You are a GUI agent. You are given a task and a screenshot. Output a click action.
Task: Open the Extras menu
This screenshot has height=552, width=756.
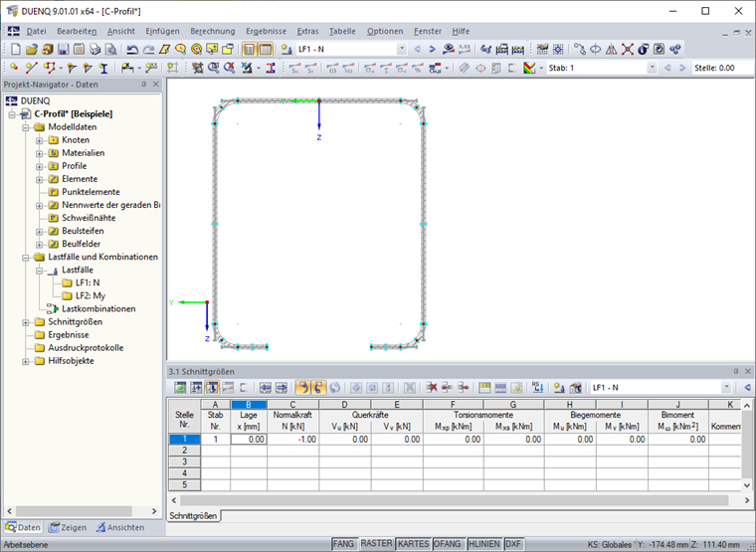(x=307, y=31)
